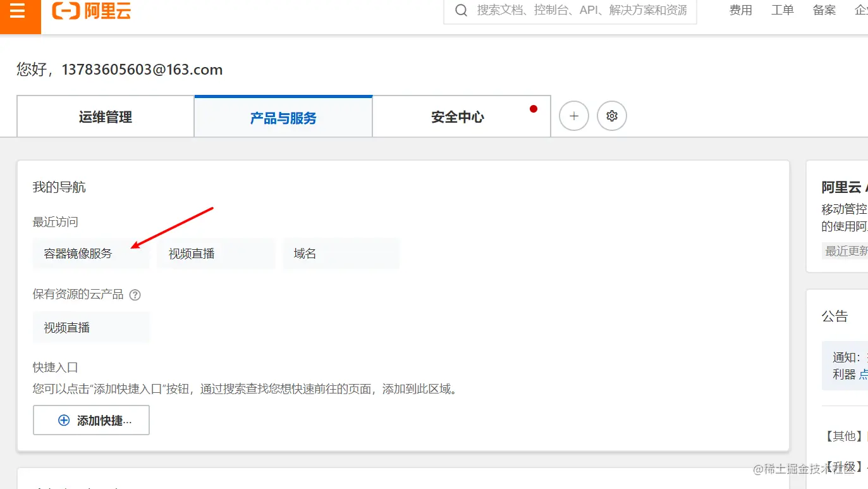The height and width of the screenshot is (489, 868).
Task: Open recently visited 域名
Action: [341, 254]
